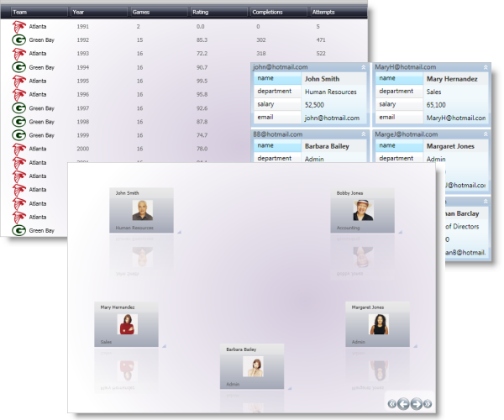Image resolution: width=504 pixels, height=420 pixels.
Task: Click Green Bay Packers logo in 1992 row
Action: [x=18, y=40]
